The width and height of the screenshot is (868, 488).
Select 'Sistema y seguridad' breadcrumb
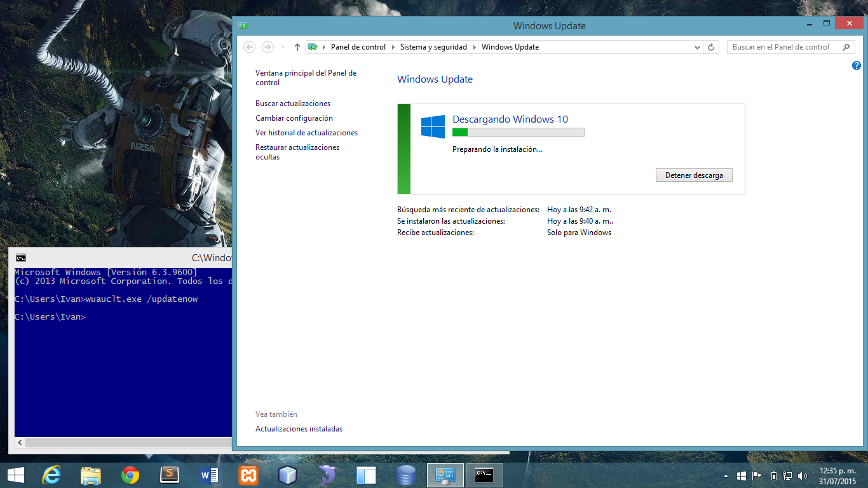coord(433,47)
